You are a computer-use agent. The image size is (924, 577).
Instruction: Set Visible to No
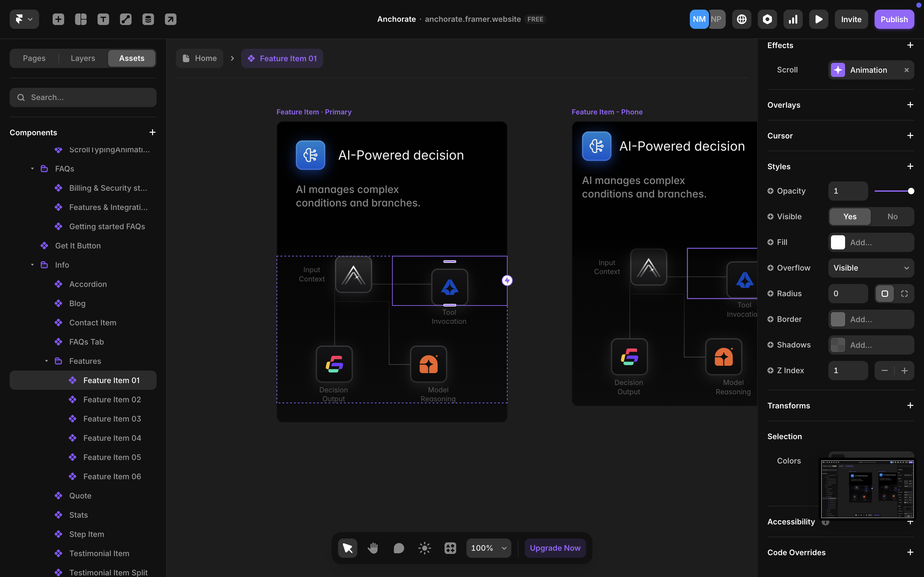pyautogui.click(x=892, y=216)
